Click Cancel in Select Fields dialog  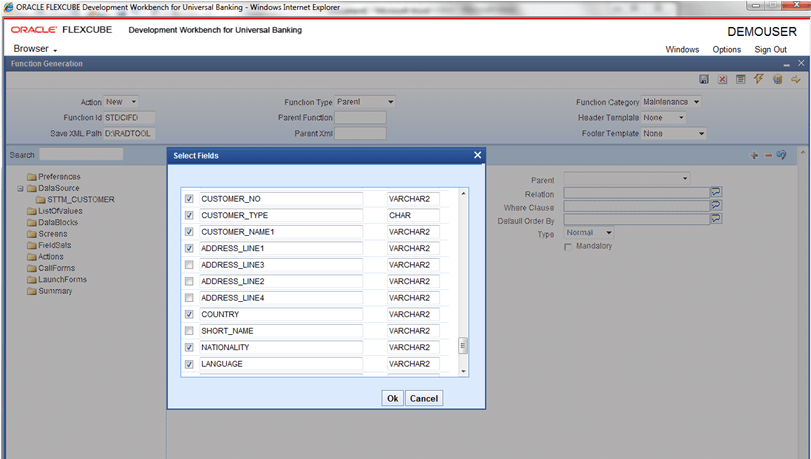coord(424,398)
